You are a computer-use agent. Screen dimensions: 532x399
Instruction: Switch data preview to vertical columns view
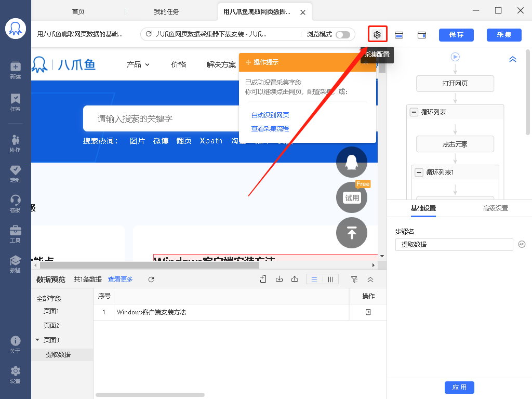[330, 279]
